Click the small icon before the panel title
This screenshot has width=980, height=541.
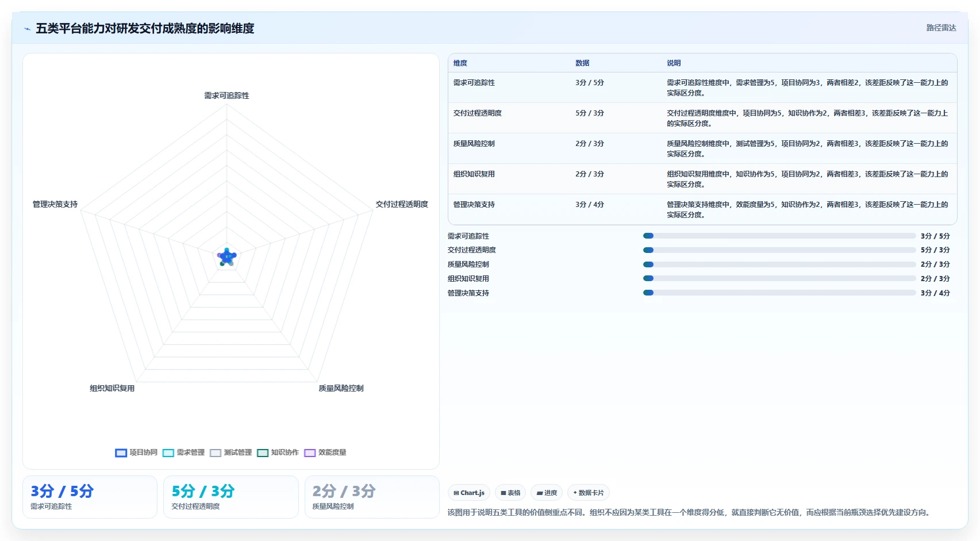pos(27,29)
